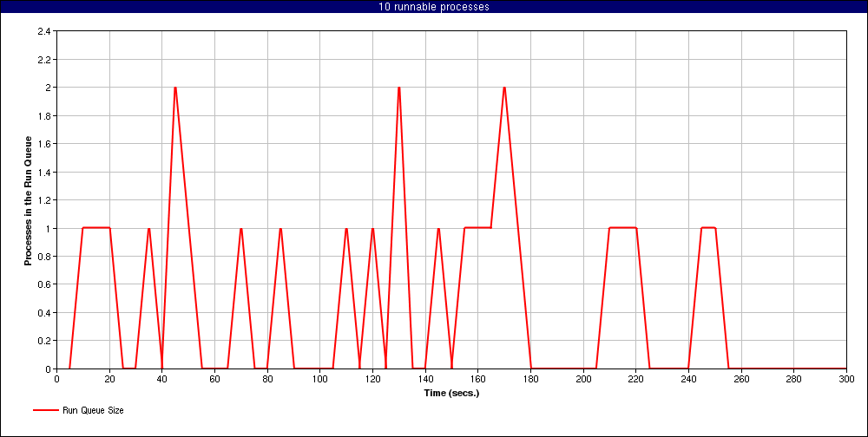868x437 pixels.
Task: Click the peak of 2 at 130 seconds
Action: 398,88
